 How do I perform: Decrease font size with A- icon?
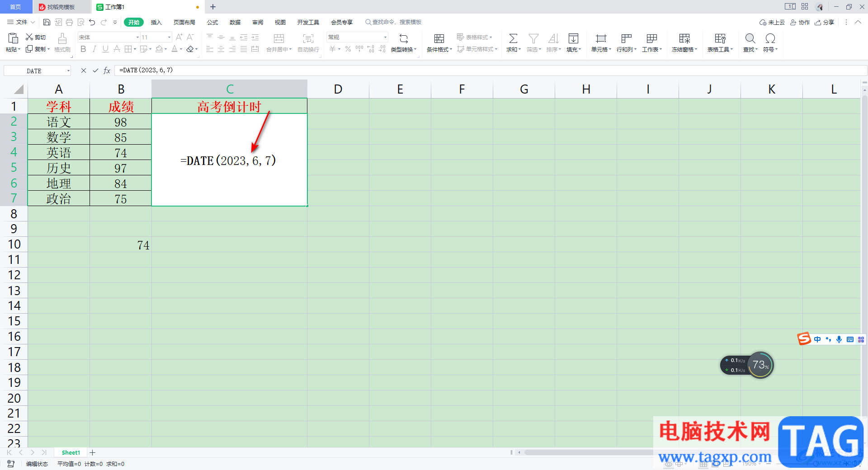pyautogui.click(x=190, y=37)
